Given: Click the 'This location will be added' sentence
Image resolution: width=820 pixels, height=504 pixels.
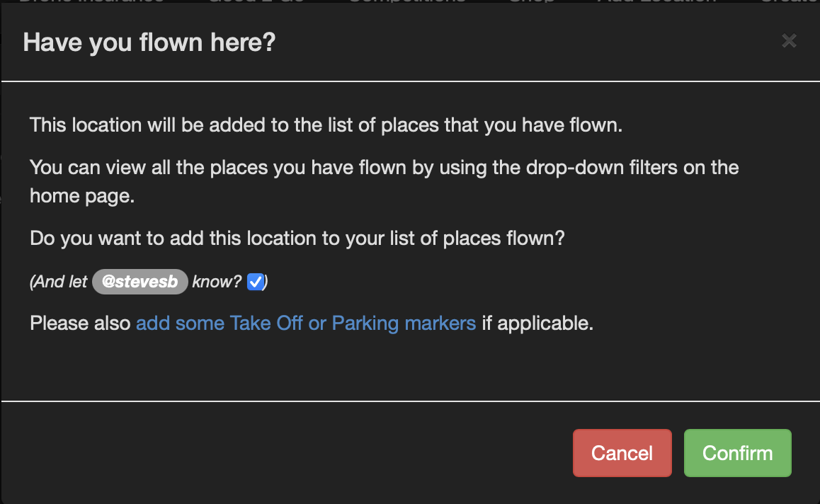Looking at the screenshot, I should 326,126.
